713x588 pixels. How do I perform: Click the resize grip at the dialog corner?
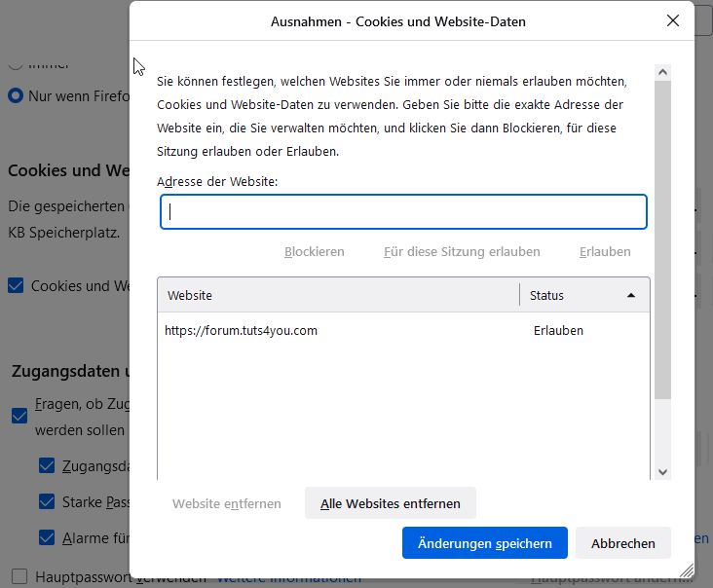687,570
